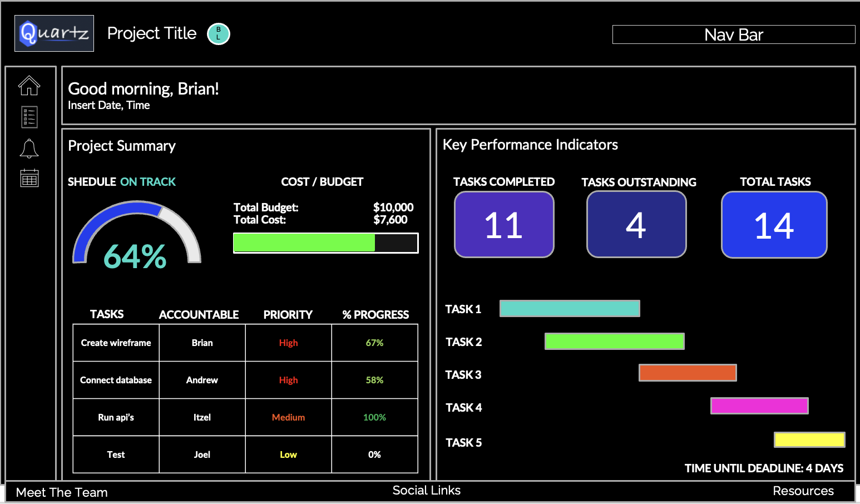The width and height of the screenshot is (860, 504).
Task: Click 'TIME UNTIL DEADLINE: 4 DAYS' text
Action: click(764, 468)
